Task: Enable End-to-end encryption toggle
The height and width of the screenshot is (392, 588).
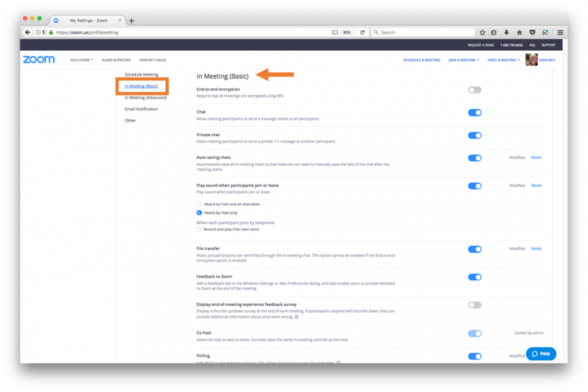Action: [474, 90]
